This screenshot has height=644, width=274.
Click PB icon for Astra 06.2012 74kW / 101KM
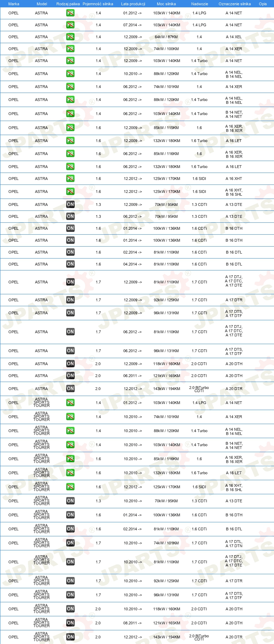point(70,87)
